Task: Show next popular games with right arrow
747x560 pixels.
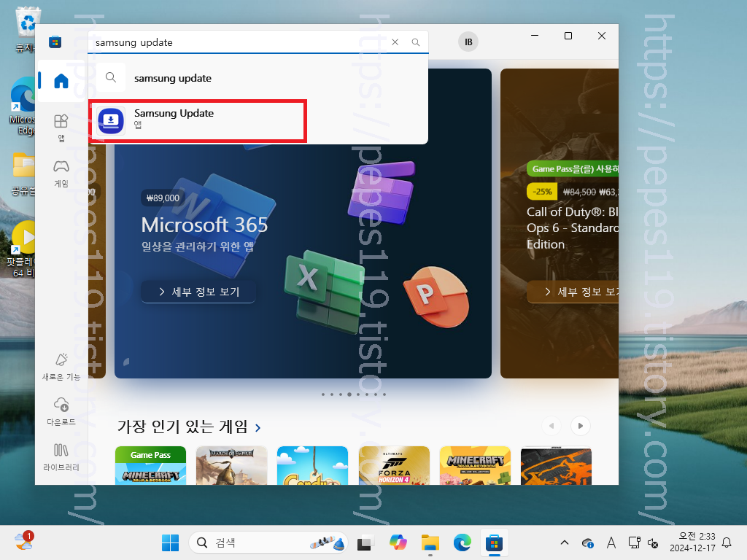Action: (580, 426)
